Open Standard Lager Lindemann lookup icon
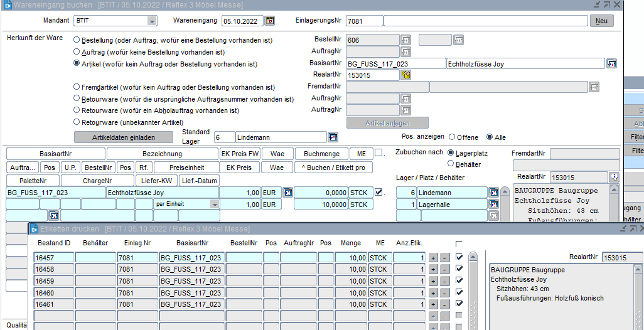 pos(333,137)
